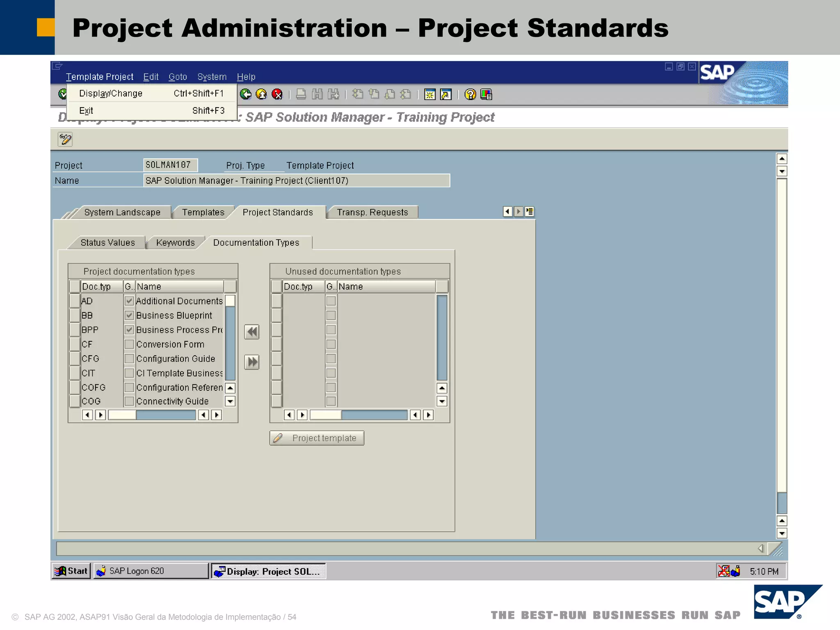
Task: Click the green Back arrow icon
Action: 246,95
